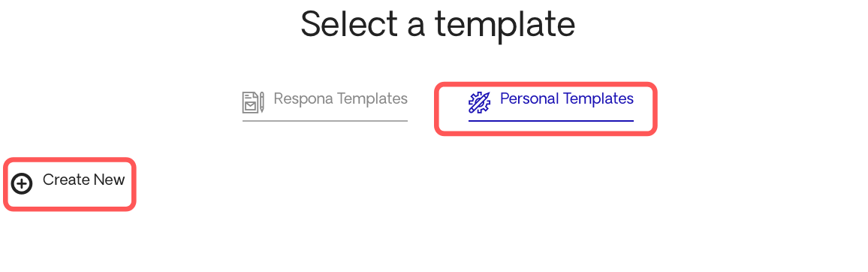The image size is (868, 272).
Task: Open the Personal Templates tab
Action: click(x=551, y=104)
